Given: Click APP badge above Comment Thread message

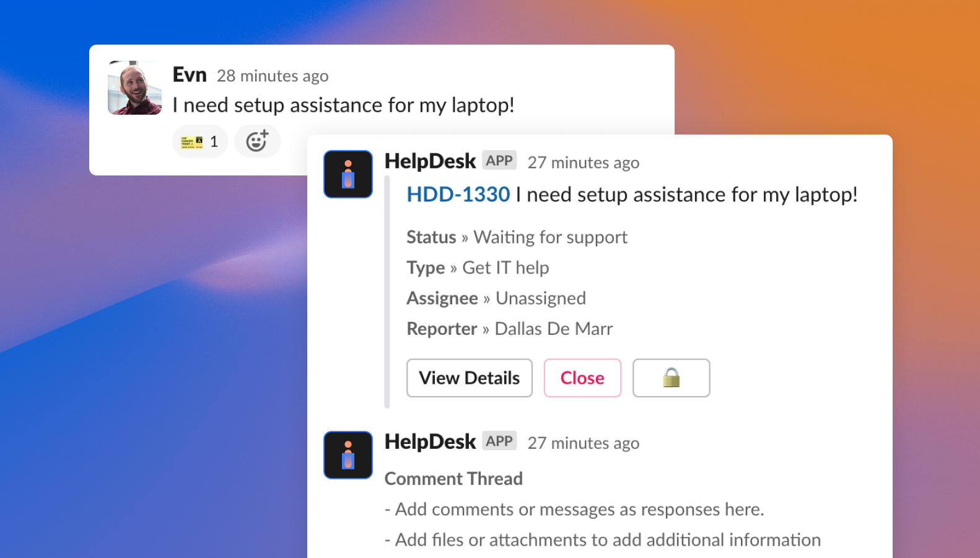Looking at the screenshot, I should point(499,441).
